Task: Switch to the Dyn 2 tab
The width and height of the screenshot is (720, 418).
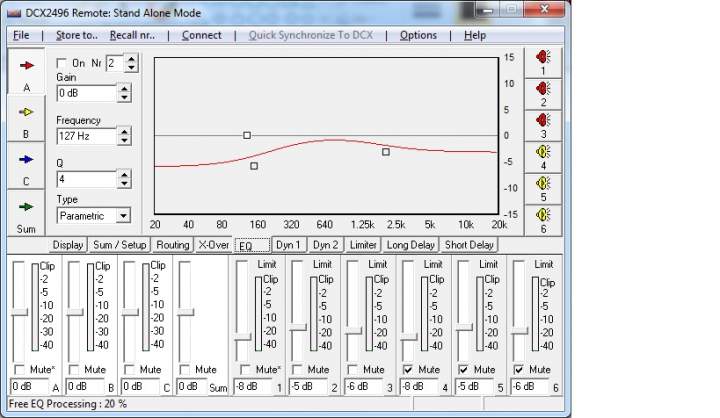Action: (x=326, y=245)
